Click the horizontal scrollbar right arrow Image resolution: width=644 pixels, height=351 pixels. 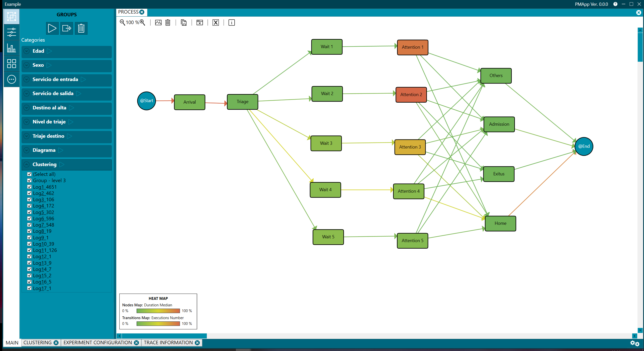tap(635, 336)
